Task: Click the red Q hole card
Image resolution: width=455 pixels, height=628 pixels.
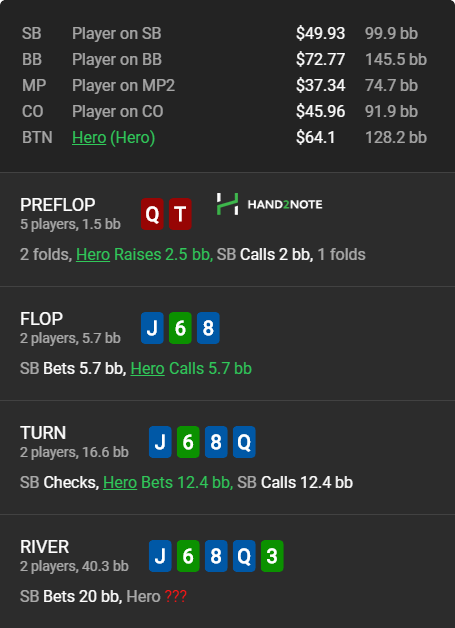Action: pos(152,214)
